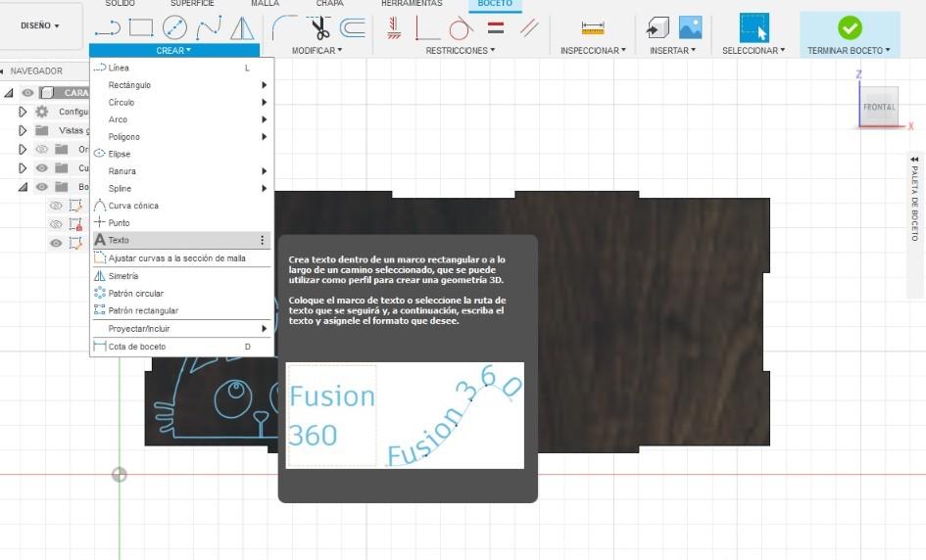Collapse the CARA root node triangle

[x=8, y=93]
